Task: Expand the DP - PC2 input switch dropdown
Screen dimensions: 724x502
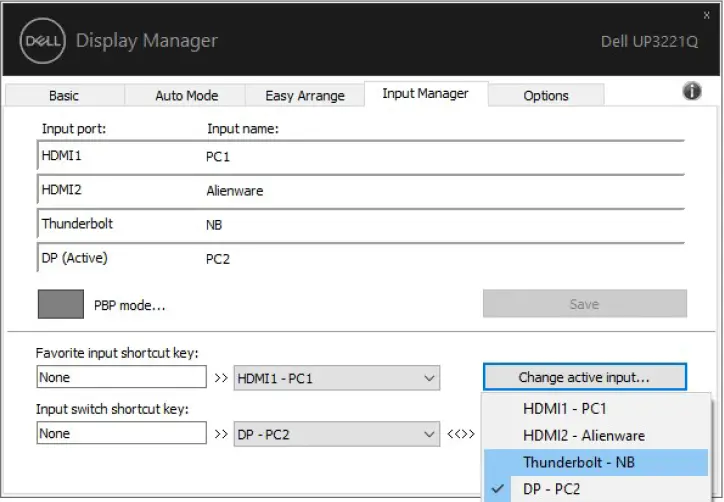Action: tap(337, 434)
